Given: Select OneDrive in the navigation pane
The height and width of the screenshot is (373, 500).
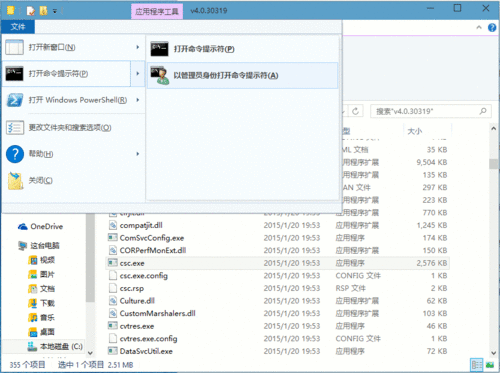Looking at the screenshot, I should pyautogui.click(x=47, y=227).
